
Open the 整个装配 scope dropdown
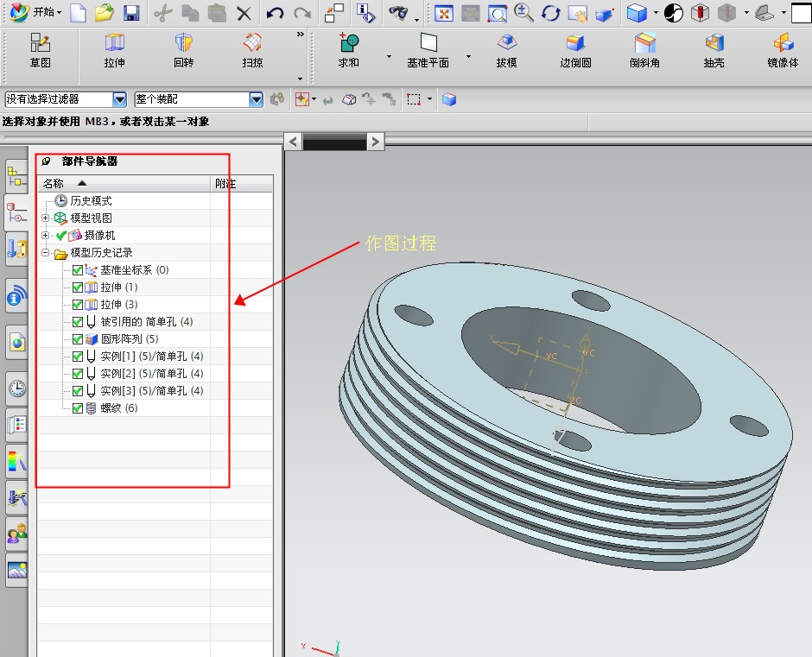256,99
